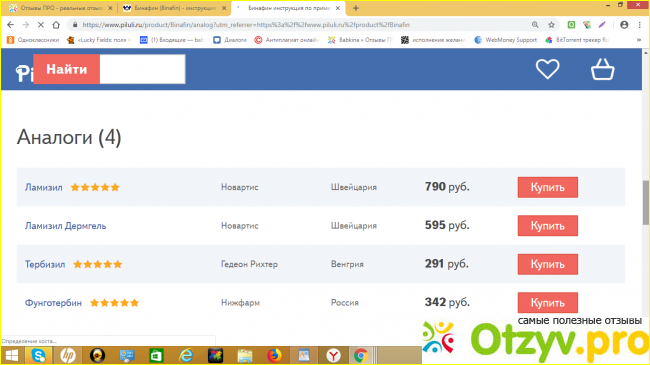Open the favorites heart icon
Image resolution: width=650 pixels, height=365 pixels.
547,69
